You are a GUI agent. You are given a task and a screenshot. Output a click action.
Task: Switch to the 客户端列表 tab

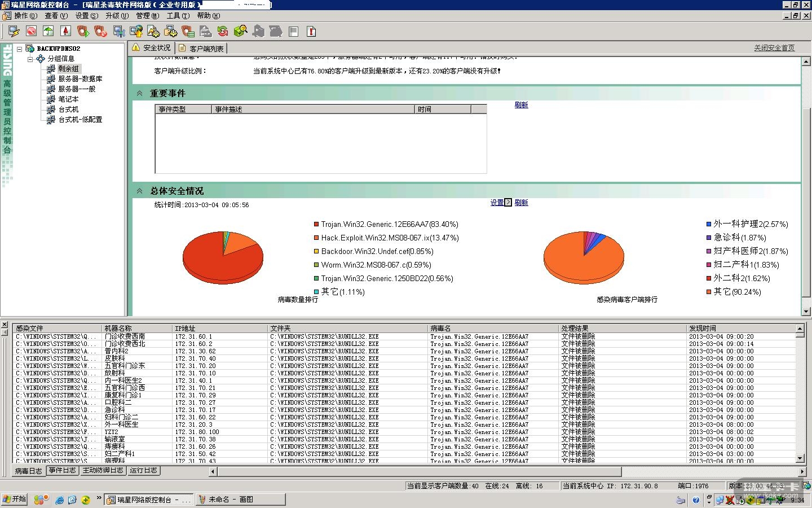[x=202, y=49]
